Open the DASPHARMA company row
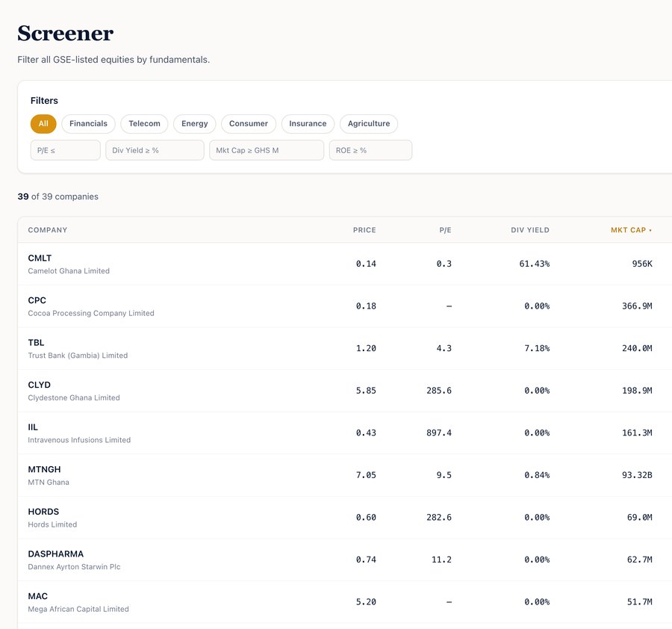 pyautogui.click(x=344, y=560)
